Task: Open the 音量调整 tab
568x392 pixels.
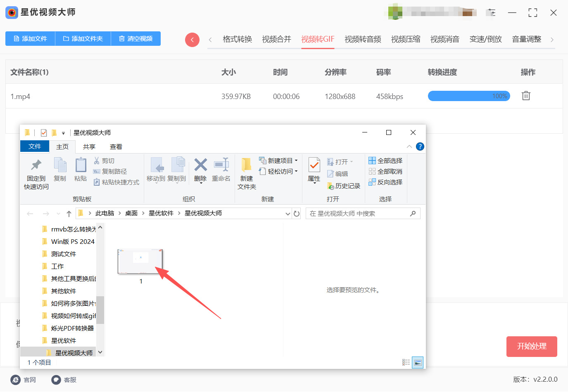Action: tap(527, 39)
